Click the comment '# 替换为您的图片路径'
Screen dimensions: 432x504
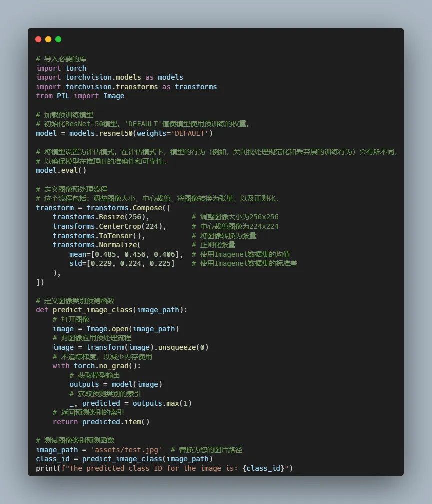[206, 450]
